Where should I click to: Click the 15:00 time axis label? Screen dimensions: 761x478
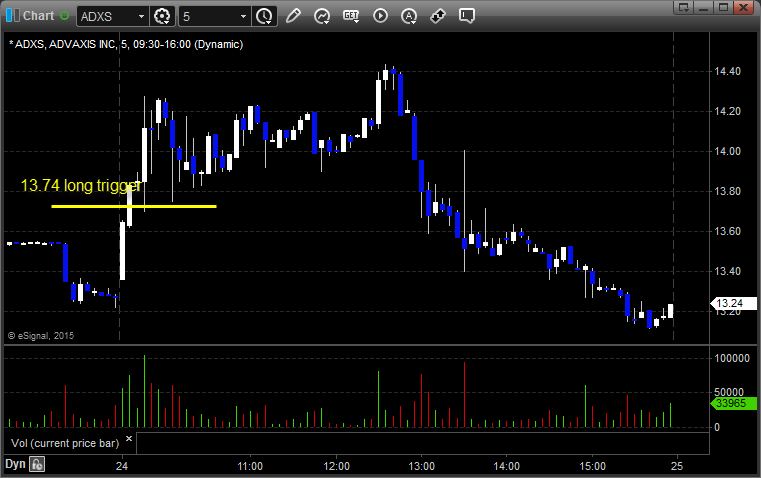[593, 466]
